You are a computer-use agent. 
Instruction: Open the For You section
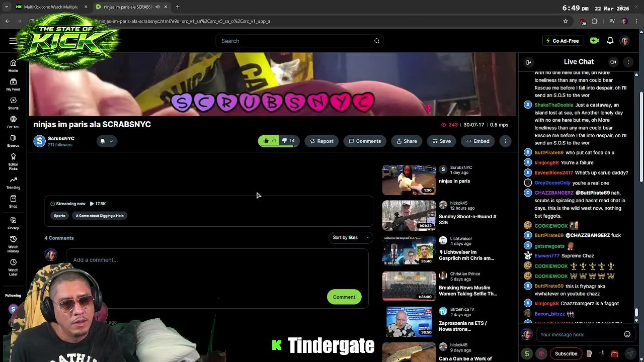click(x=13, y=122)
